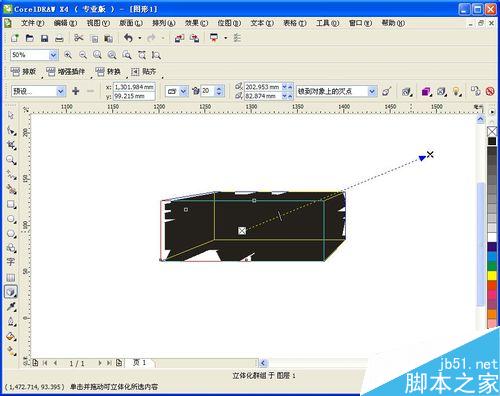Open the 锁到对象上的灭点 dropdown
500x396 pixels.
(x=372, y=91)
